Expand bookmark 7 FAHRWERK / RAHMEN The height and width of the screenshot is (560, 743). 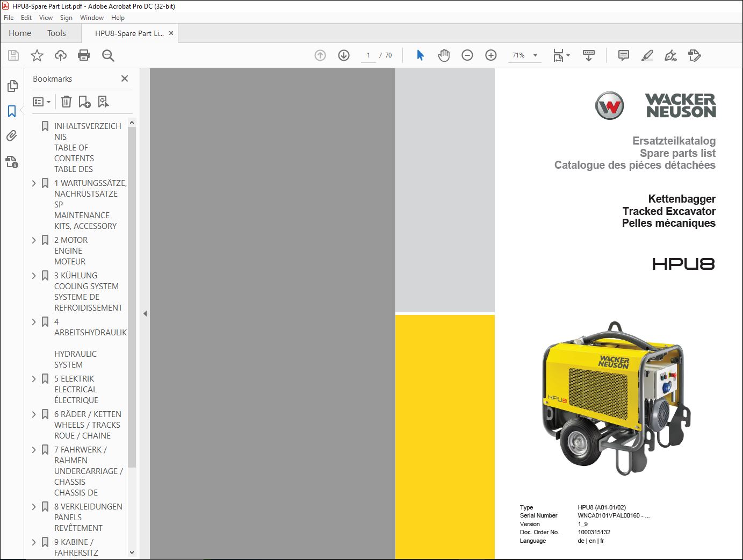coord(34,450)
